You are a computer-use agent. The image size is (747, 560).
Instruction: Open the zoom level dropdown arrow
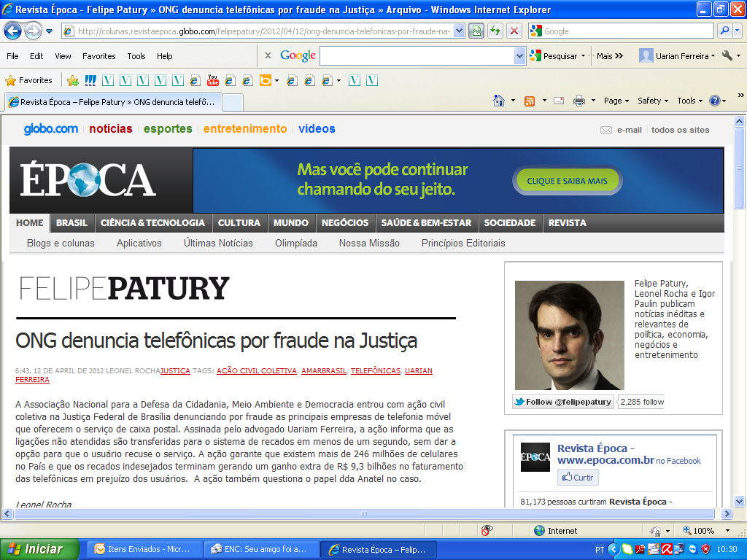tap(727, 531)
